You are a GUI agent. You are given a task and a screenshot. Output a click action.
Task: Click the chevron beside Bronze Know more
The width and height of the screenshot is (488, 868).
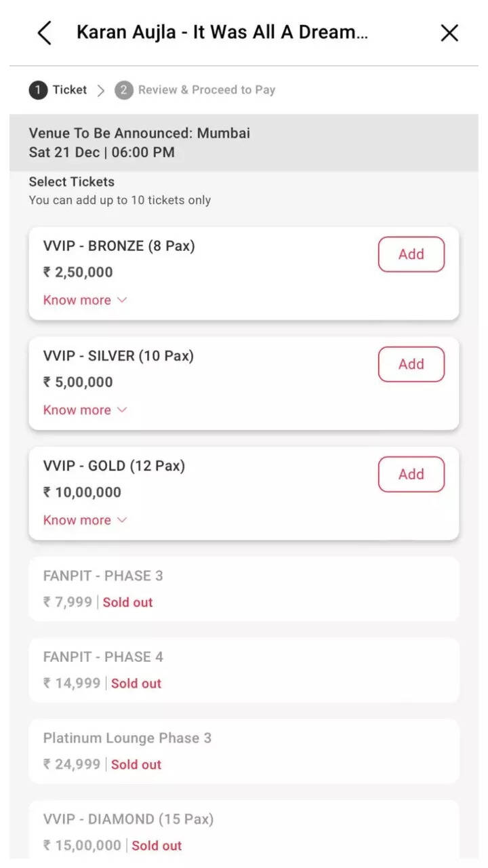tap(123, 300)
